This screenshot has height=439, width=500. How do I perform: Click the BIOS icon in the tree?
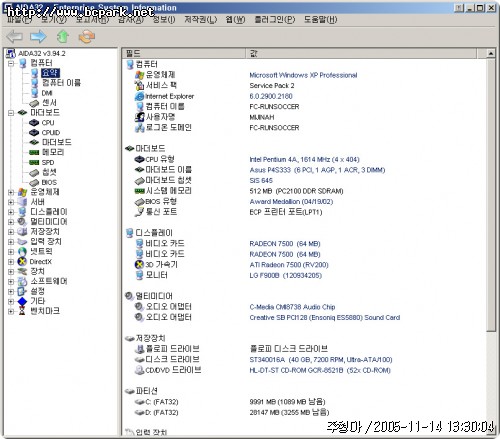34,183
